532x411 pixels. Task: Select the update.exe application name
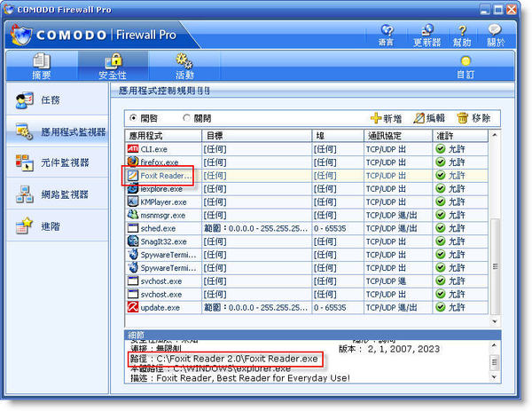point(160,308)
